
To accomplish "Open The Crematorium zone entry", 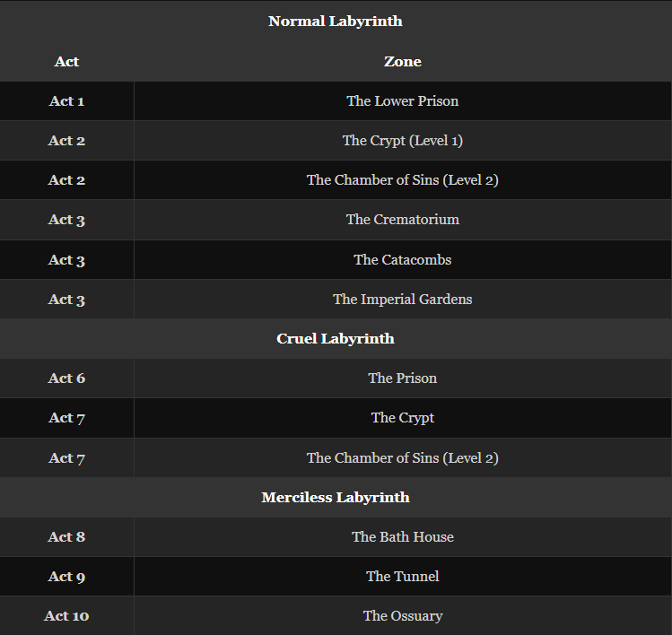I will click(402, 219).
